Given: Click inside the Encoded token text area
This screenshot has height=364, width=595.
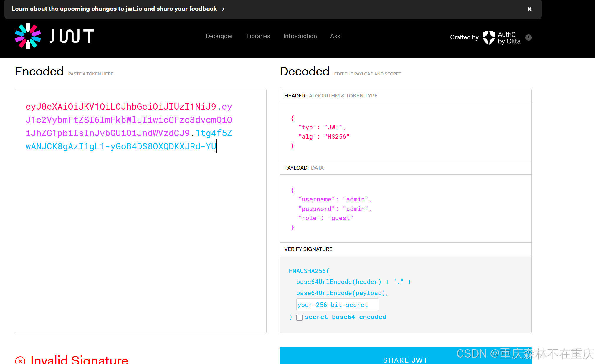Looking at the screenshot, I should [x=141, y=236].
